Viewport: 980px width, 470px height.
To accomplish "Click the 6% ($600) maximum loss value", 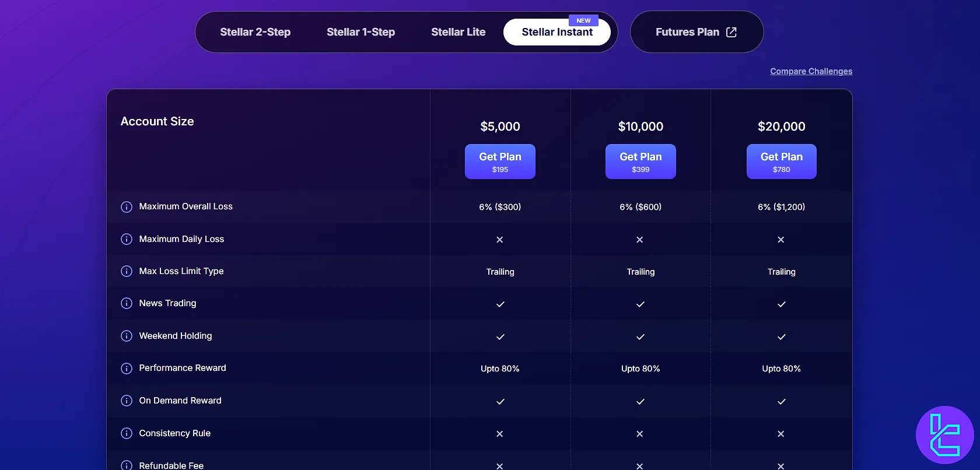I will pyautogui.click(x=640, y=207).
